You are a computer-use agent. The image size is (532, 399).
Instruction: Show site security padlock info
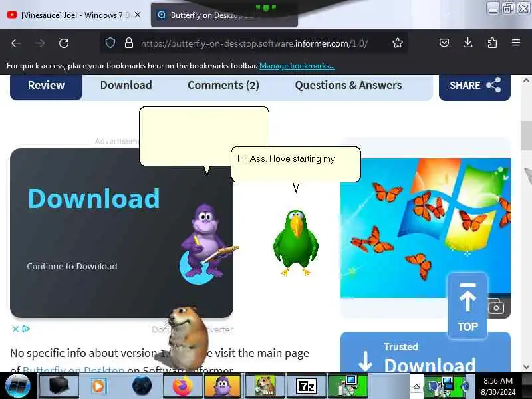[129, 43]
